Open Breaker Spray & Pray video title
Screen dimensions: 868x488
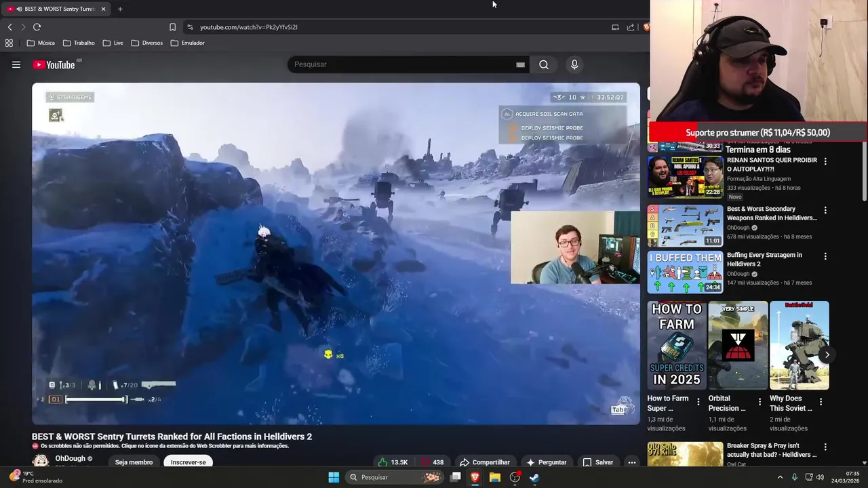click(x=772, y=450)
